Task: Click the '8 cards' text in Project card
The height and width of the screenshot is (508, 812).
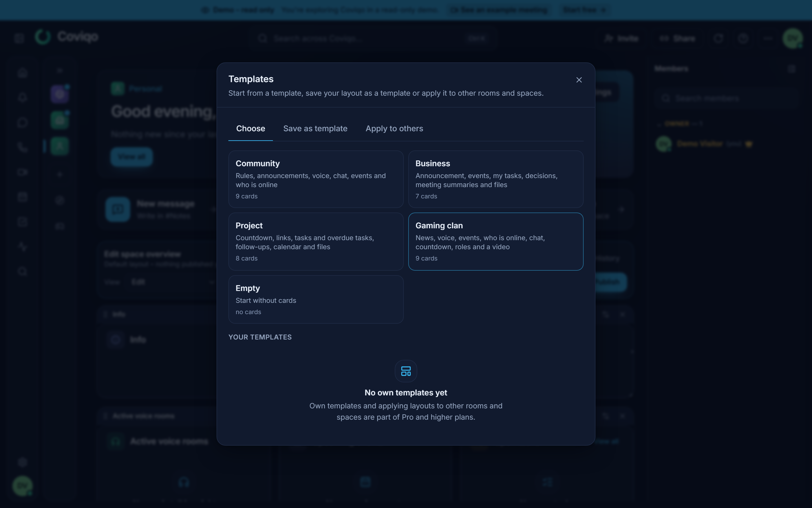Action: click(x=247, y=258)
